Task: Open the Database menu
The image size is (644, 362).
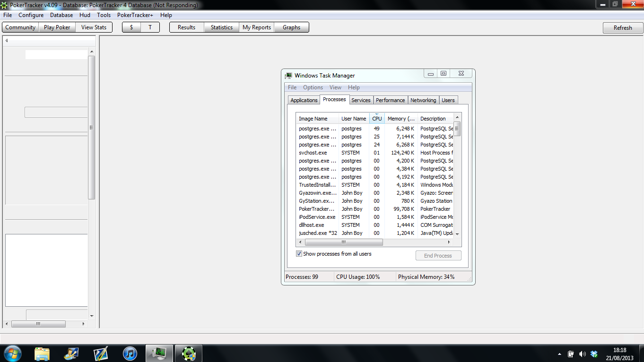Action: click(61, 15)
